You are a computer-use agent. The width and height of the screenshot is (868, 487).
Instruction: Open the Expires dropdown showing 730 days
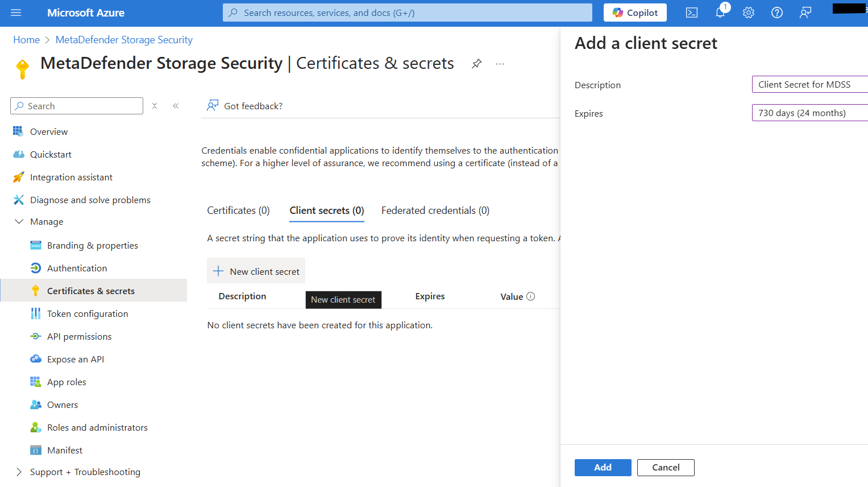coord(809,113)
